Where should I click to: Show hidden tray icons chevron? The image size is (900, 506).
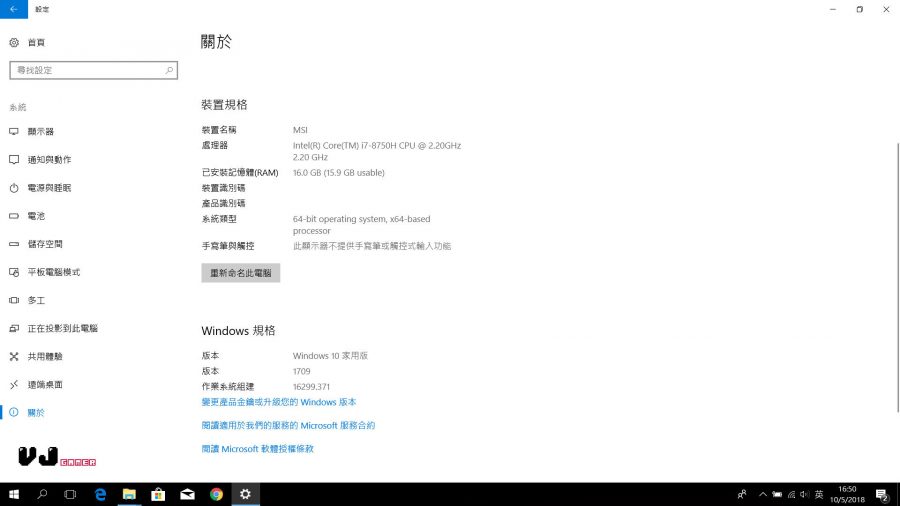click(763, 494)
